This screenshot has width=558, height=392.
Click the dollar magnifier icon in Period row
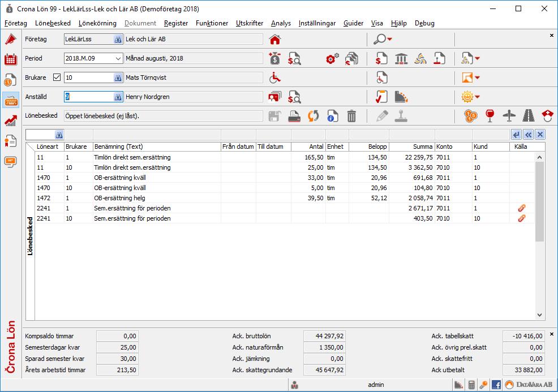(294, 59)
